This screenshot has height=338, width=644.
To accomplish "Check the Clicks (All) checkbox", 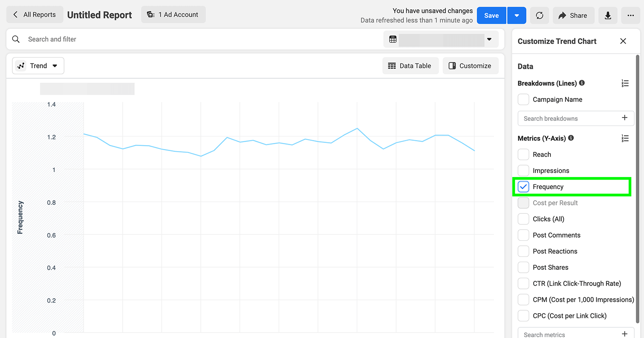I will click(x=523, y=219).
